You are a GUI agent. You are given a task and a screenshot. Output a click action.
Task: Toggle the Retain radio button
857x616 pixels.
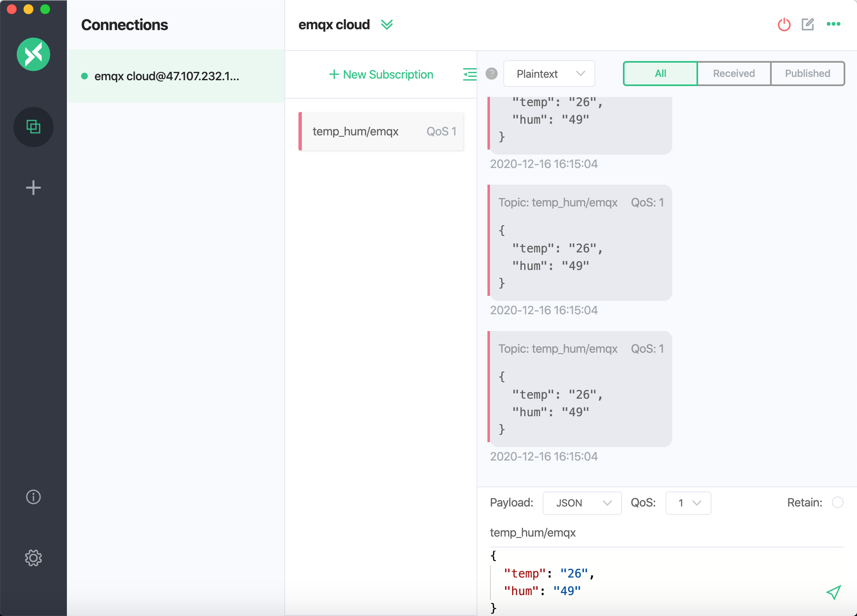tap(837, 502)
